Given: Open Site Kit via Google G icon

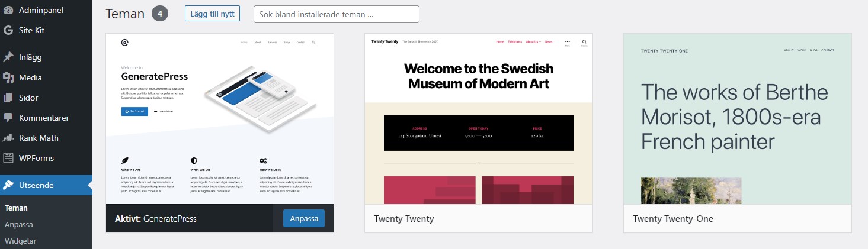Looking at the screenshot, I should (8, 30).
